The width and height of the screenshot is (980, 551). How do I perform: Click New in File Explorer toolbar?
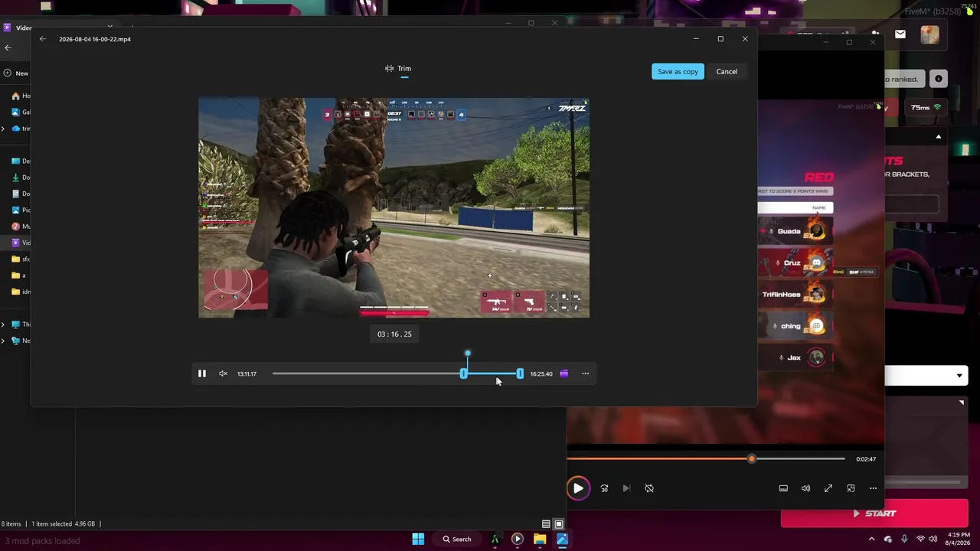16,73
